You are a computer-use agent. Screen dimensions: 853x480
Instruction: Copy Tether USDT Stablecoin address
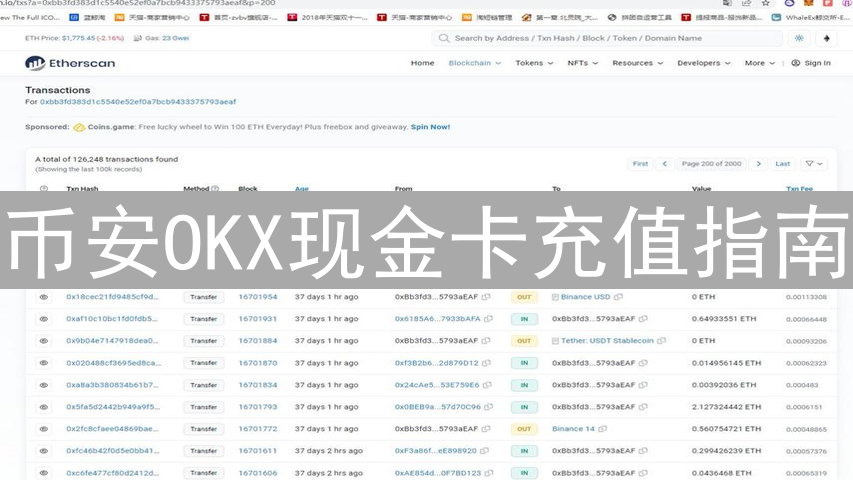click(662, 341)
